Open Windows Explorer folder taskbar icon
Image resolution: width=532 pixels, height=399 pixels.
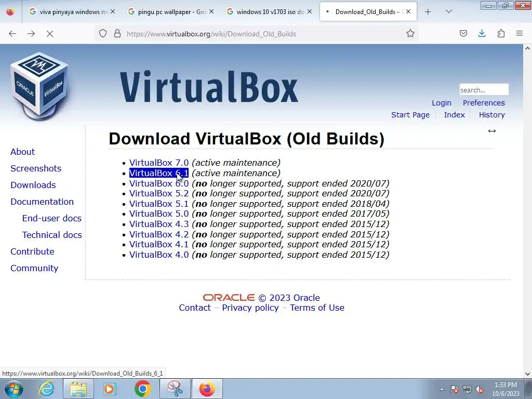78,389
